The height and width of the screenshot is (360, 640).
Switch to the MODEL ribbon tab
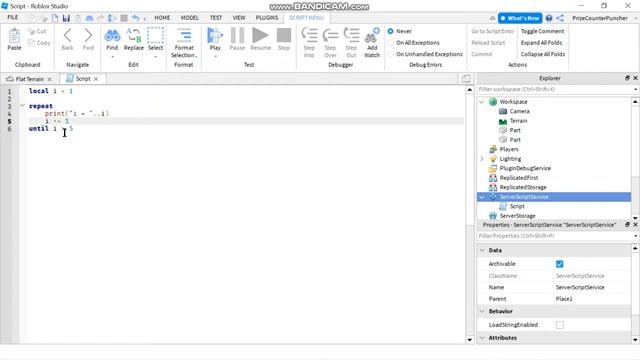coord(189,18)
